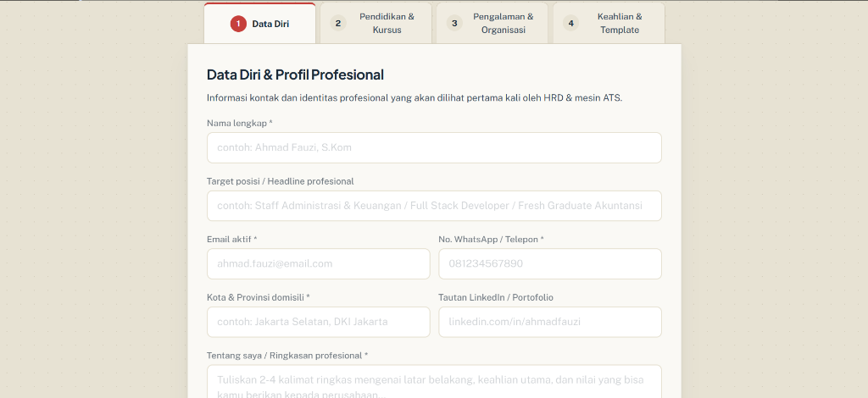This screenshot has height=398, width=868.
Task: Click the Nama lengkap input field
Action: click(434, 147)
